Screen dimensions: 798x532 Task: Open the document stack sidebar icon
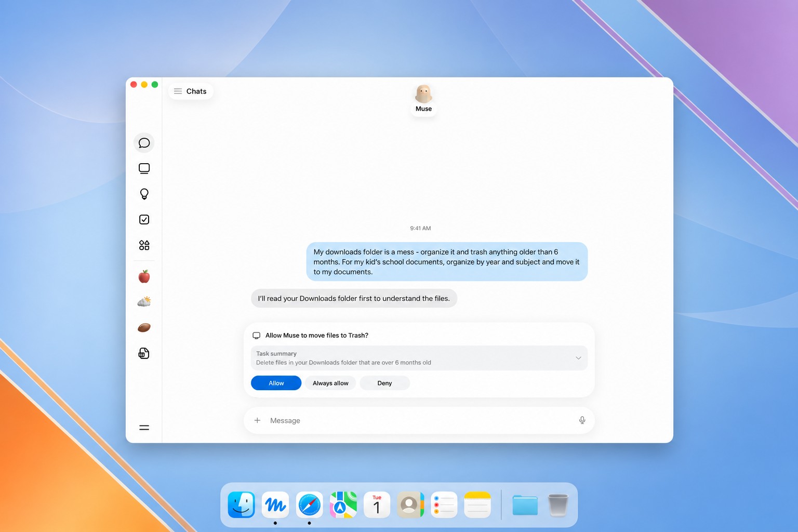tap(144, 353)
